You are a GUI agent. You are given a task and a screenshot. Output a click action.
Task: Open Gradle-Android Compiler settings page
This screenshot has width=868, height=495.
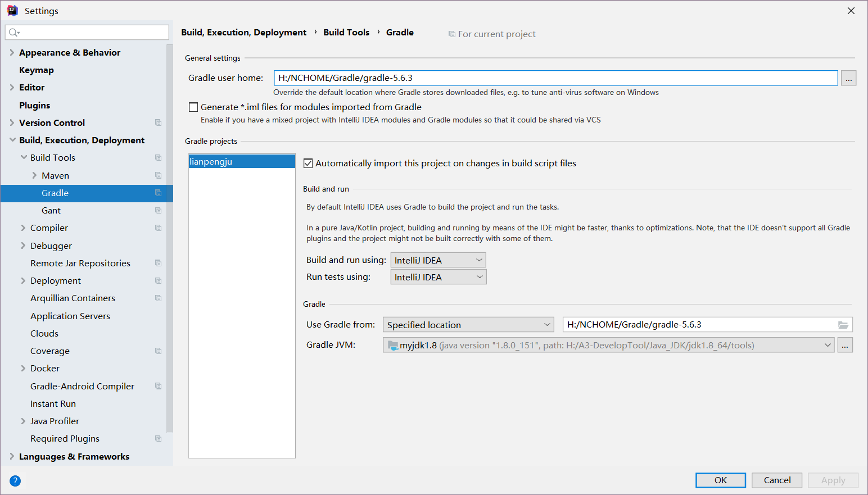pos(82,386)
